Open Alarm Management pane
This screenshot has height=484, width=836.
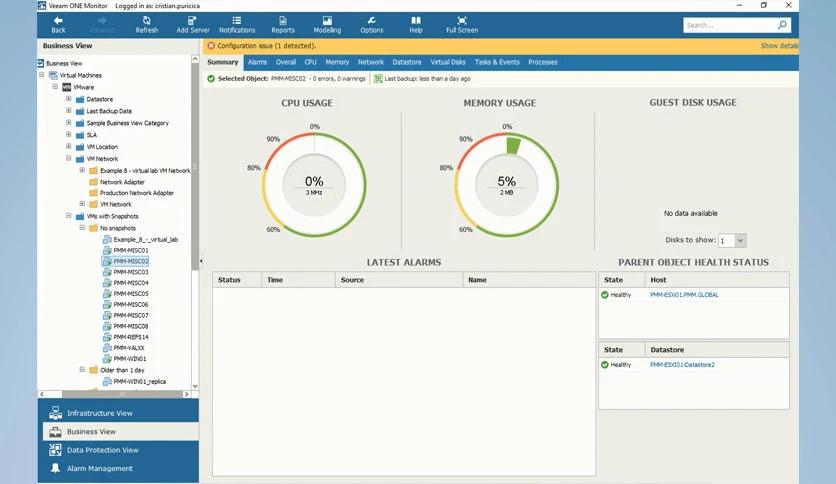point(118,468)
